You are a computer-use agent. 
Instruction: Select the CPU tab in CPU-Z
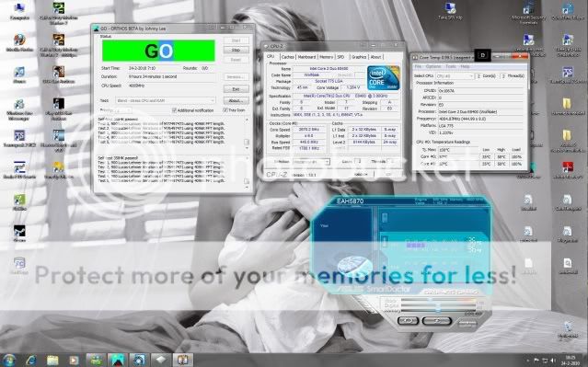pos(271,57)
